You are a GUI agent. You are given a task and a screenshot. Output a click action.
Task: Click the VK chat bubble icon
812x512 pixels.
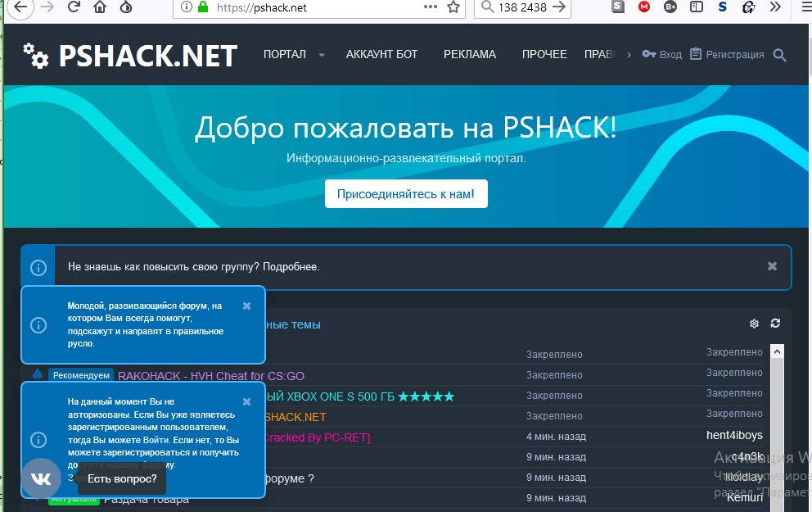pos(41,478)
